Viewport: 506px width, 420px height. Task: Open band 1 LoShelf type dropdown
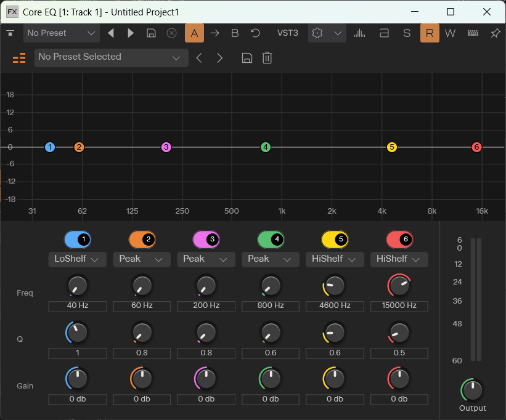78,259
